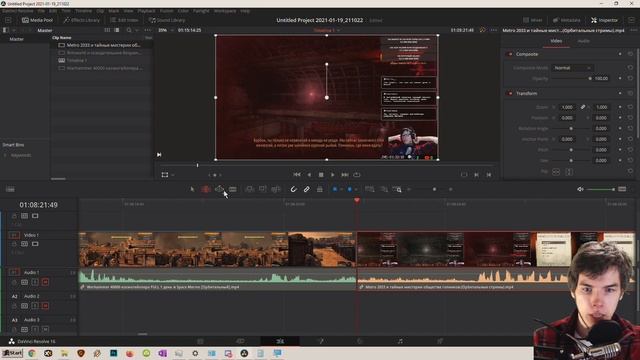Click the red timeline playhead marker
Viewport: 640px width, 360px height.
(357, 200)
